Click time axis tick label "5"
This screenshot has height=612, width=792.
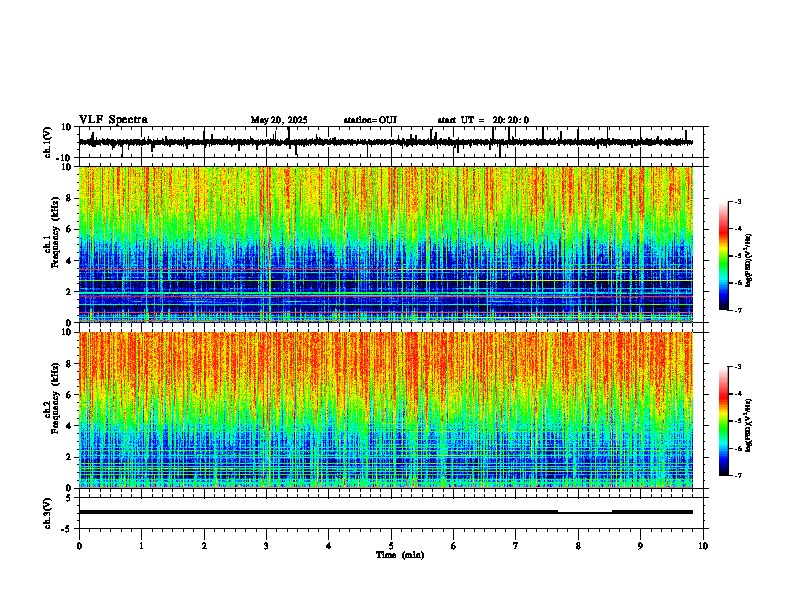click(391, 546)
